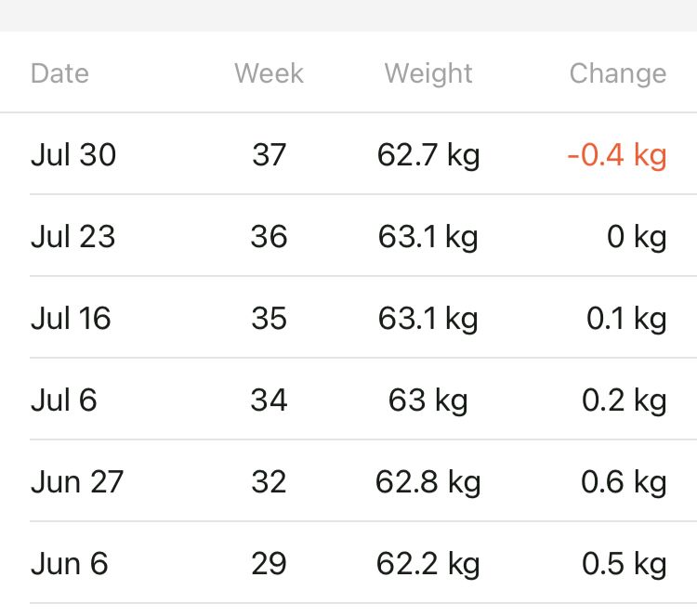Image resolution: width=697 pixels, height=616 pixels.
Task: Tap the Jul 6 date row
Action: [63, 400]
